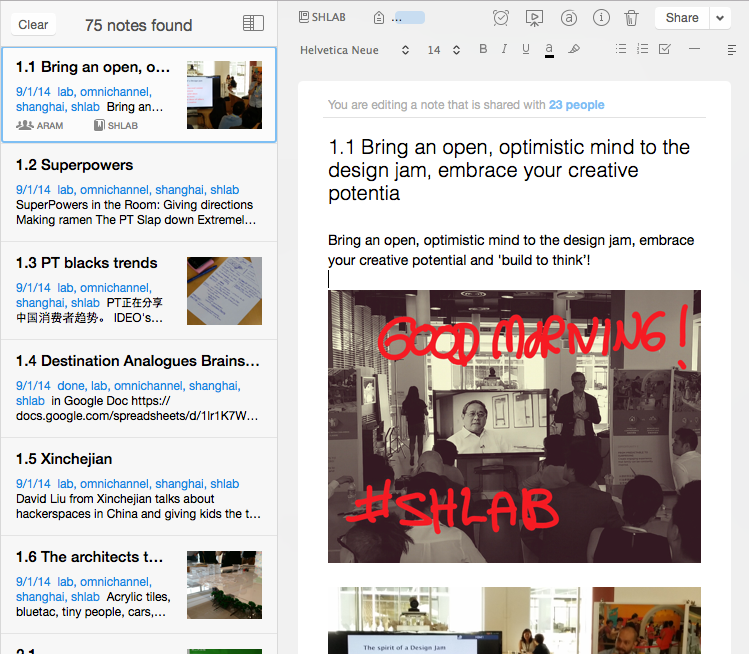This screenshot has height=654, width=749.
Task: Toggle underline formatting
Action: click(526, 49)
